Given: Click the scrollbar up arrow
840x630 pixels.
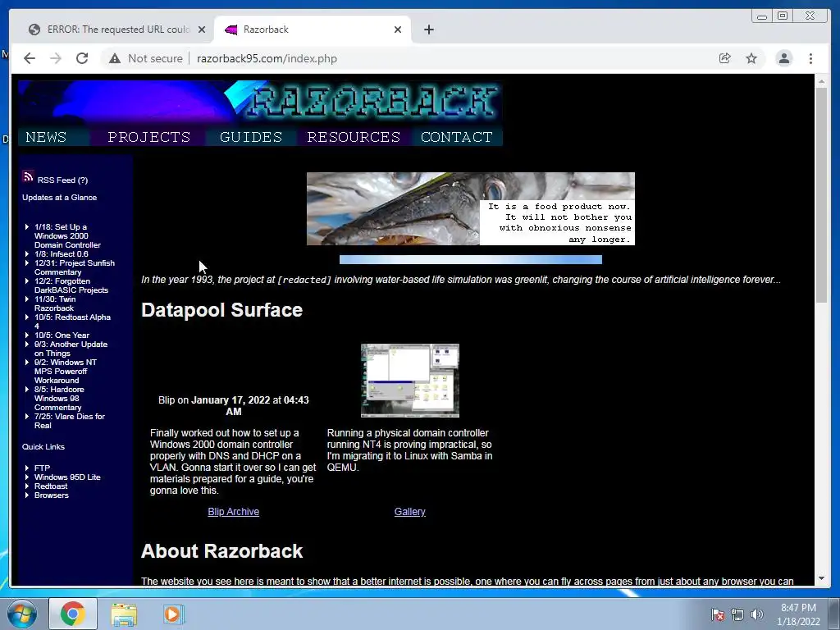Looking at the screenshot, I should tap(821, 81).
